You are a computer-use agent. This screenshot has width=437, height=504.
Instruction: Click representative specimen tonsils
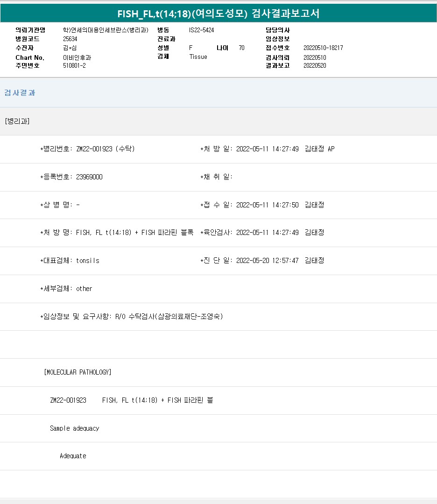[88, 261]
